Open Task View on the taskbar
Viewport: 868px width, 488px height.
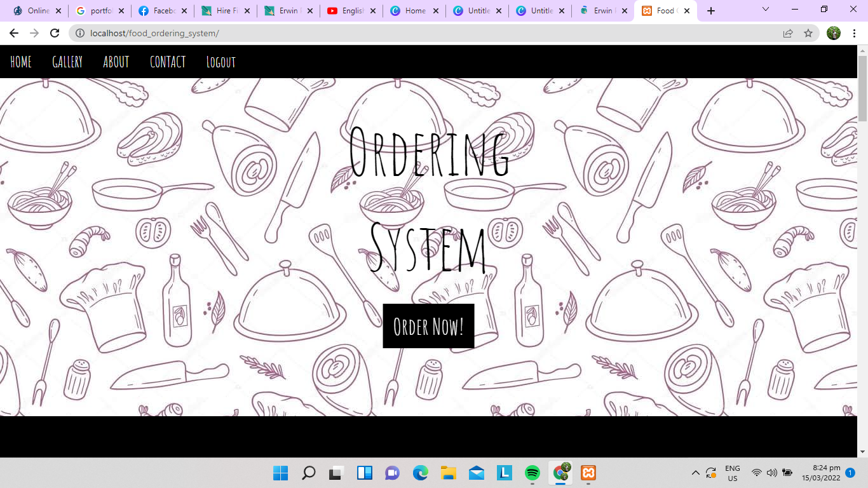point(336,473)
